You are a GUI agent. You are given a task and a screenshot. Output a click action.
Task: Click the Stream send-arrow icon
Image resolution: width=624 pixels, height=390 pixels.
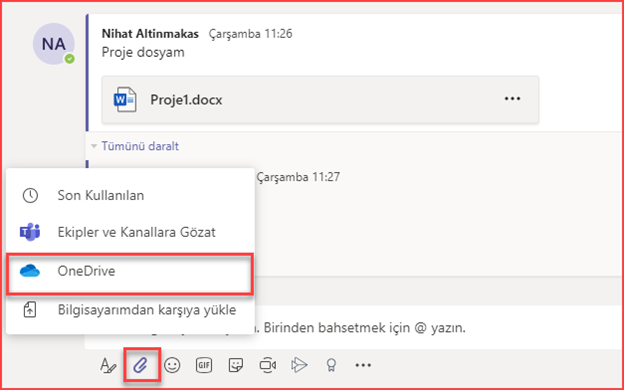[x=299, y=365]
